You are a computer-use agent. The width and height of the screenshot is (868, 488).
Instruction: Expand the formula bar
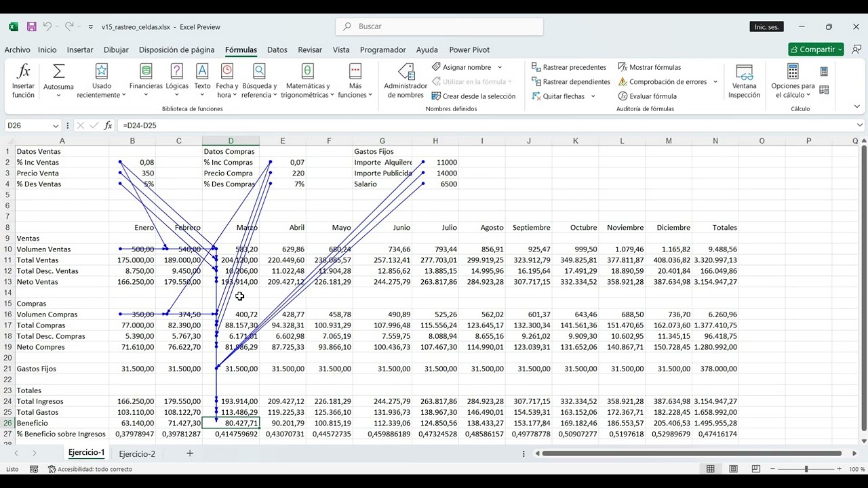[860, 125]
